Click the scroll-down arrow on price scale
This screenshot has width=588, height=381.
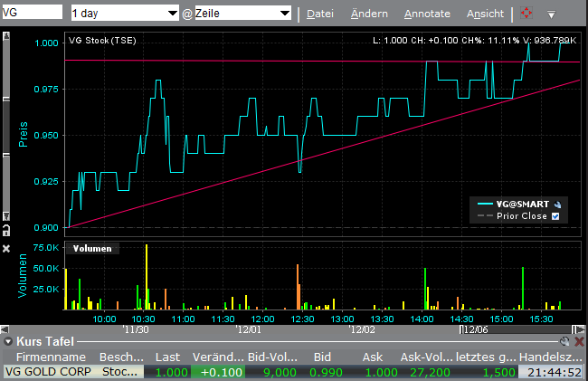pos(6,217)
